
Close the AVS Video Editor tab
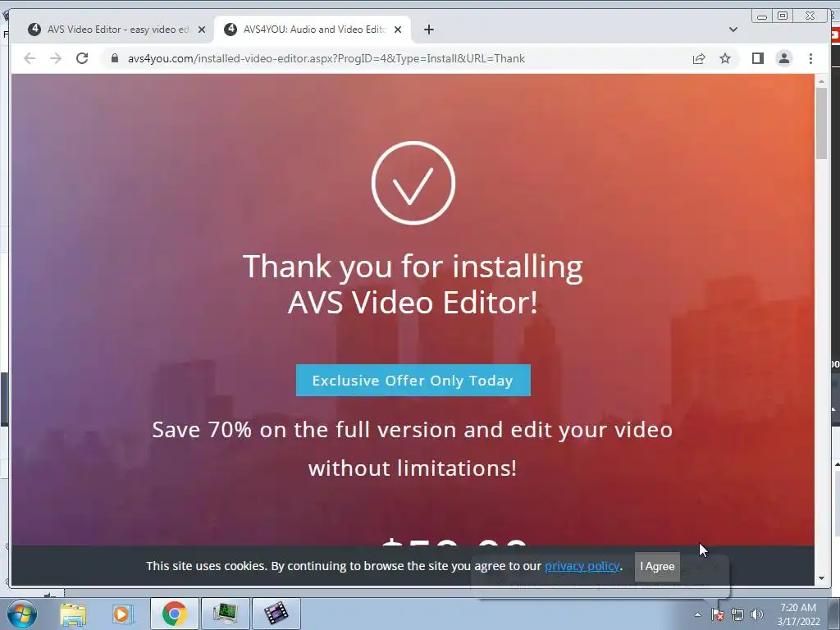(202, 30)
